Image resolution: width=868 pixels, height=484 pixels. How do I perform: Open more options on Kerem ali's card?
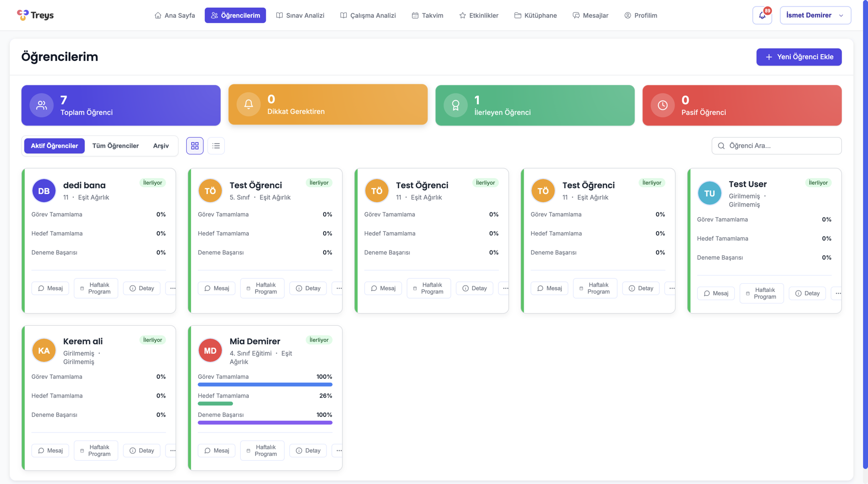(172, 450)
